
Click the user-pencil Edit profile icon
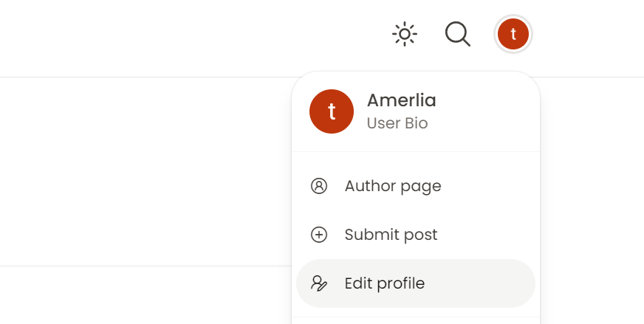tap(319, 283)
